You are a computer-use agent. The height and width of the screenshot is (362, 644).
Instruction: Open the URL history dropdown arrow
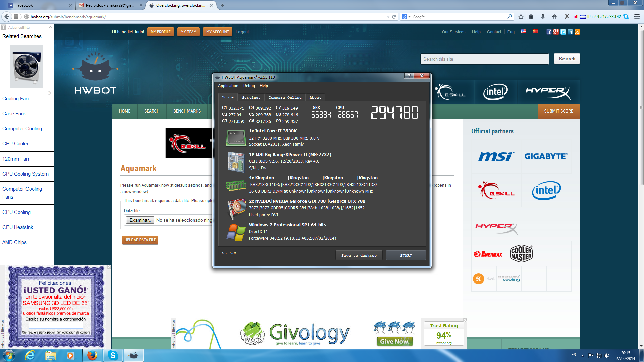388,17
